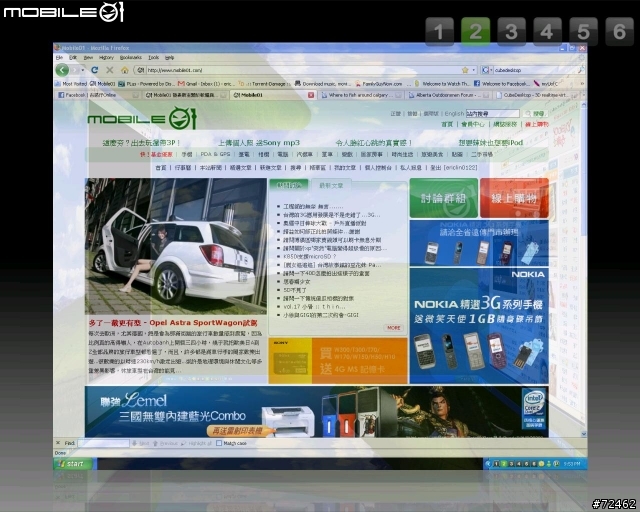Switch to CubeDesktop face 5
The image size is (640, 512).
[583, 31]
